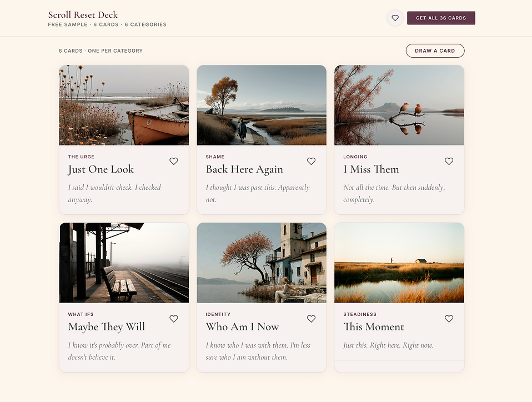This screenshot has height=402, width=532.
Task: Open favorites with the header heart icon
Action: coord(395,18)
